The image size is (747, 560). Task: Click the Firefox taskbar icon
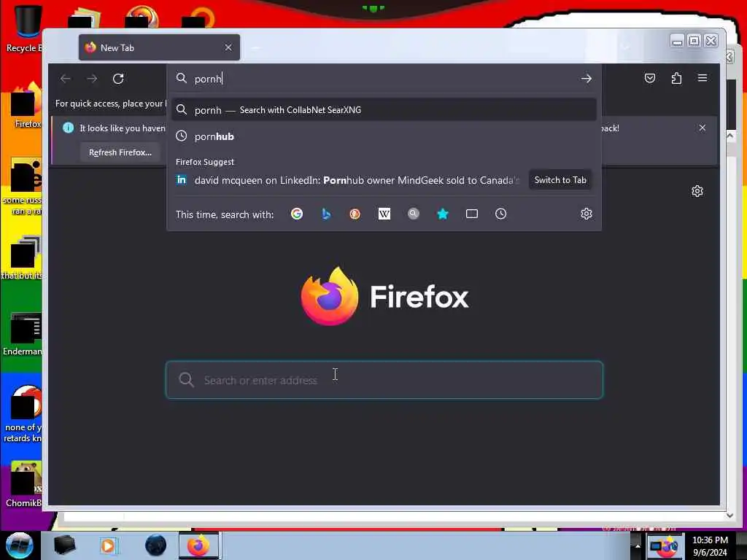pos(198,545)
